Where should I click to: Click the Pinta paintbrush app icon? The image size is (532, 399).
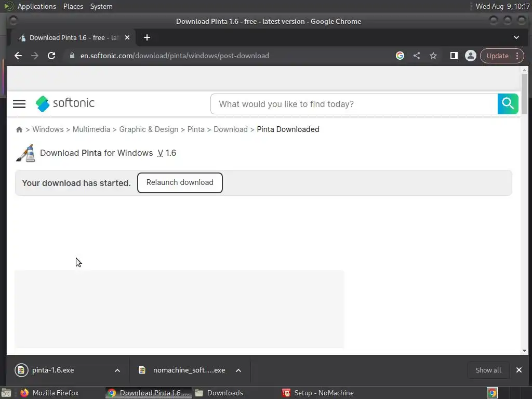click(x=26, y=153)
